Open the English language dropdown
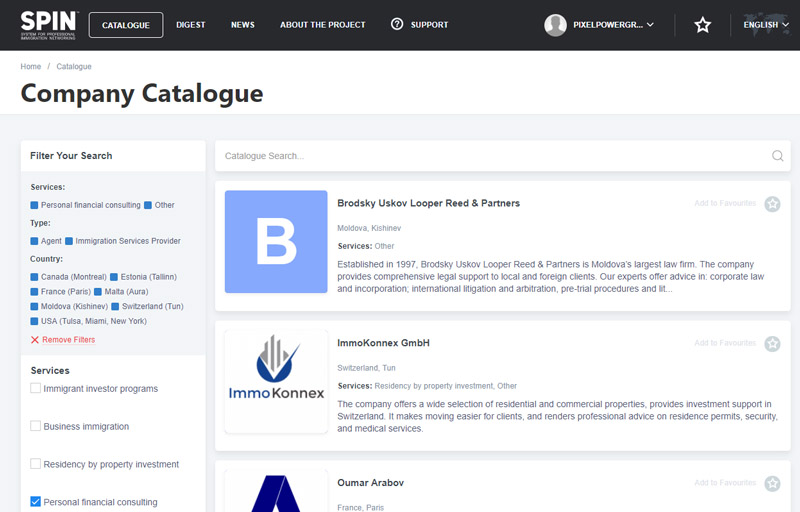 (766, 25)
